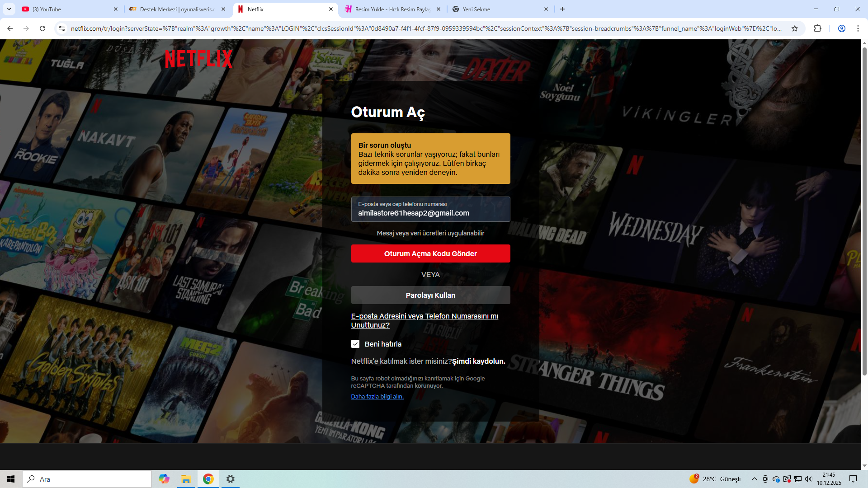Close the YouTube tab
This screenshot has width=868, height=488.
click(116, 9)
